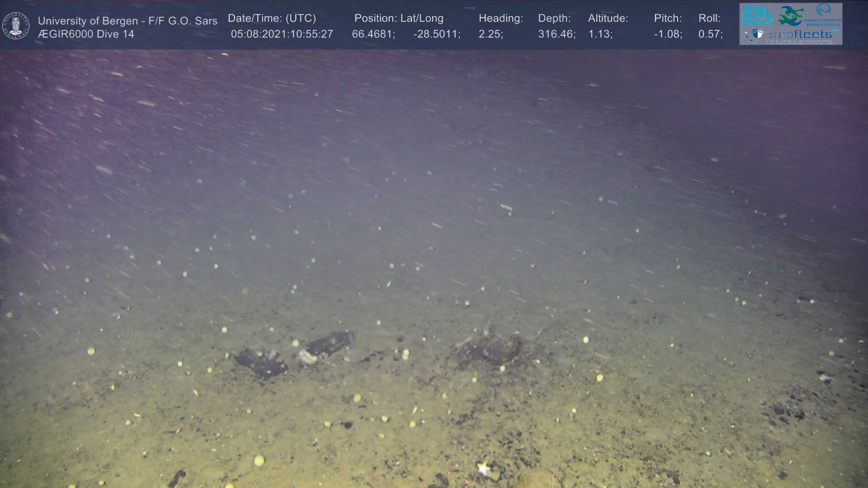
Task: Click the University of Bergen vessel title
Action: point(127,21)
